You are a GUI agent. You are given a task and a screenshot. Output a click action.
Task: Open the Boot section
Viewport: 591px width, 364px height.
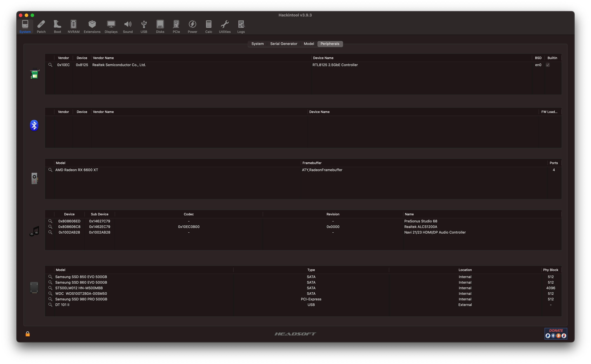coord(57,26)
